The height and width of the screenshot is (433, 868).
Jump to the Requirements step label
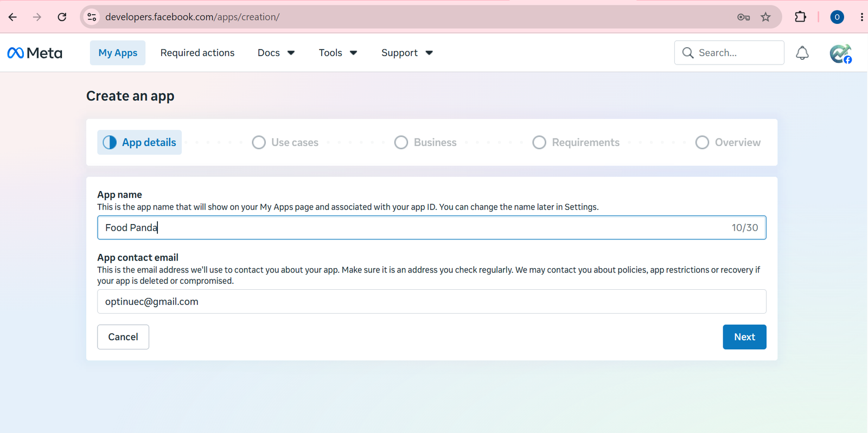click(586, 142)
